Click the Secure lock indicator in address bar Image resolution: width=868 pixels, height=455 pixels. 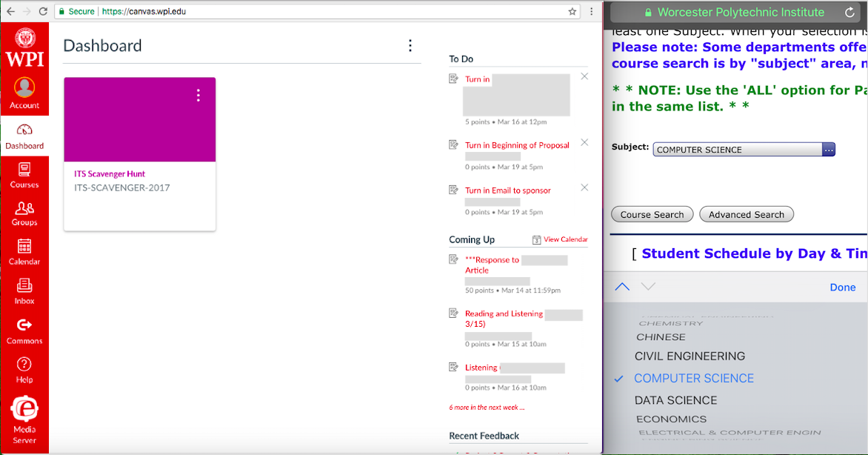[76, 11]
